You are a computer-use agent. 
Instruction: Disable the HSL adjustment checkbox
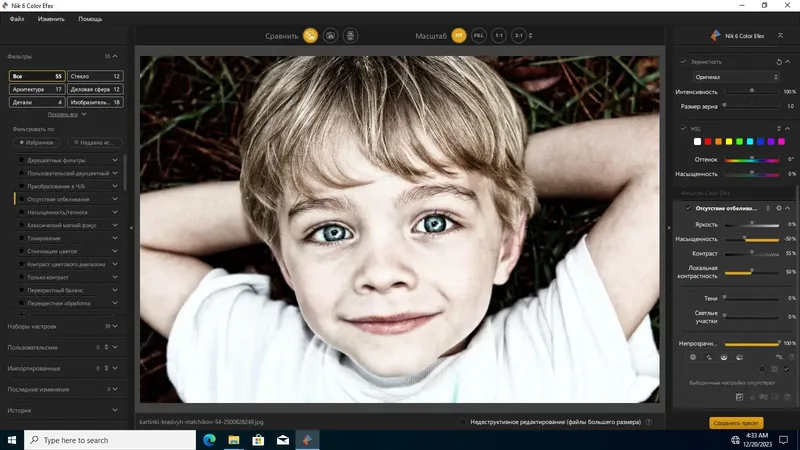(x=684, y=129)
